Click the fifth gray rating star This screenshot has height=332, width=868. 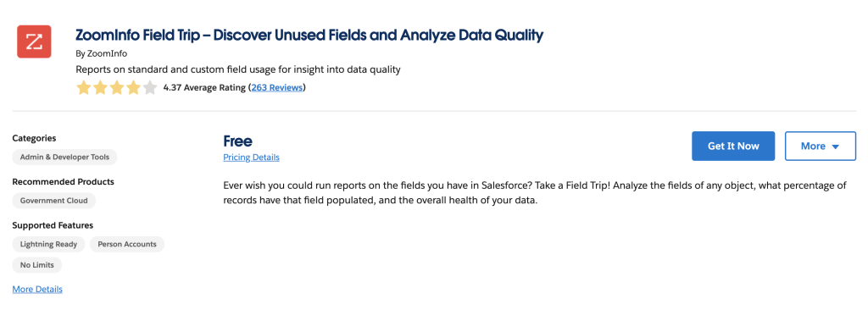pos(150,88)
